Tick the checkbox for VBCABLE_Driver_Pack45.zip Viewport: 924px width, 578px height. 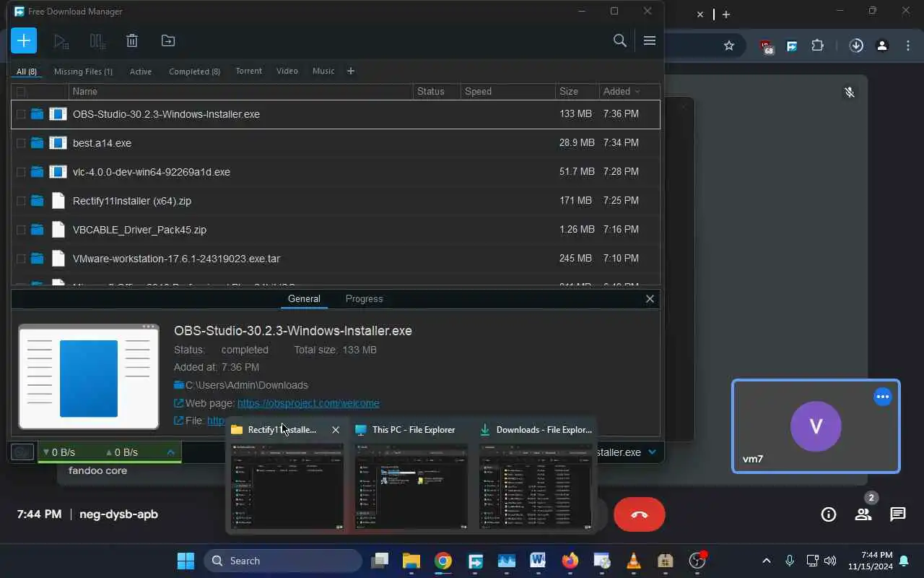click(21, 230)
